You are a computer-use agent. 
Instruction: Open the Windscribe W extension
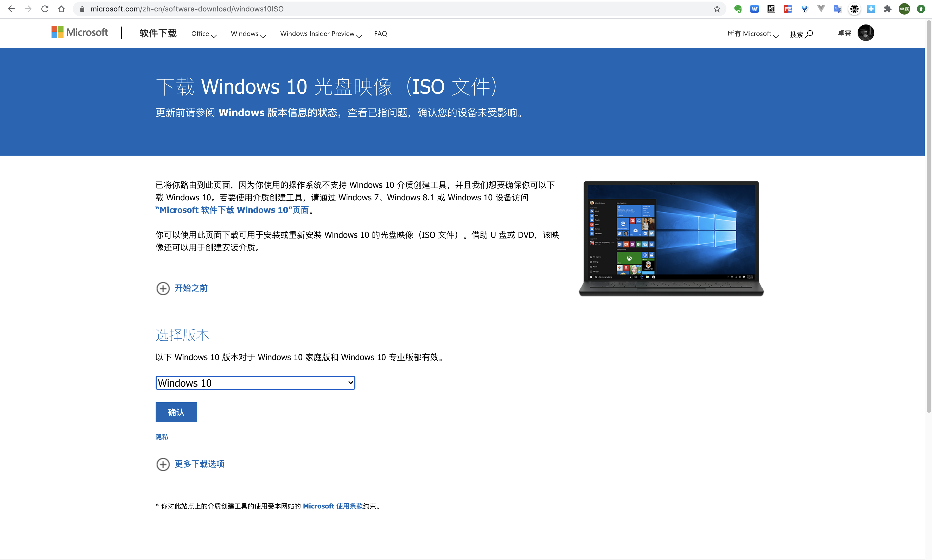(x=854, y=9)
